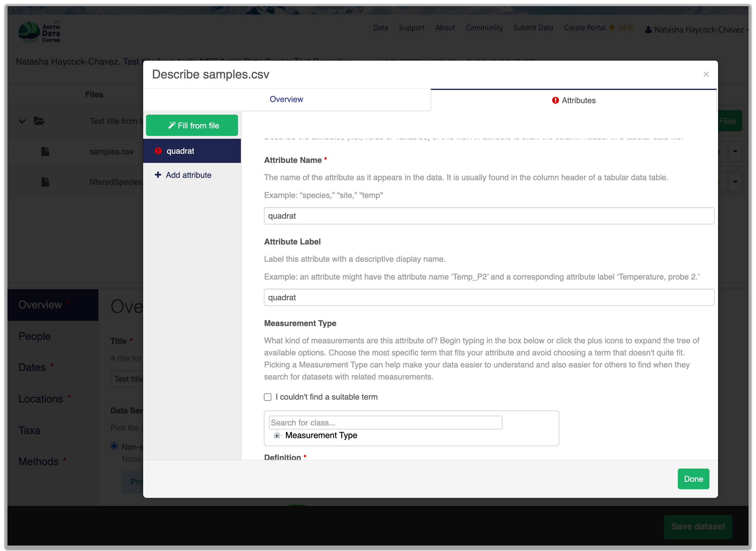Open the Attributes tab
756x551 pixels.
[574, 100]
